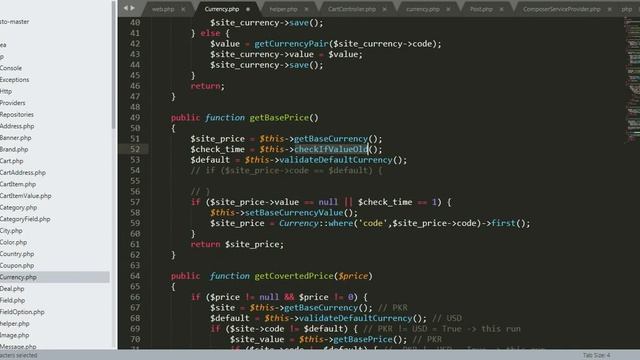Image resolution: width=640 pixels, height=360 pixels.
Task: Click checkIfValueOld on line 52
Action: 331,149
